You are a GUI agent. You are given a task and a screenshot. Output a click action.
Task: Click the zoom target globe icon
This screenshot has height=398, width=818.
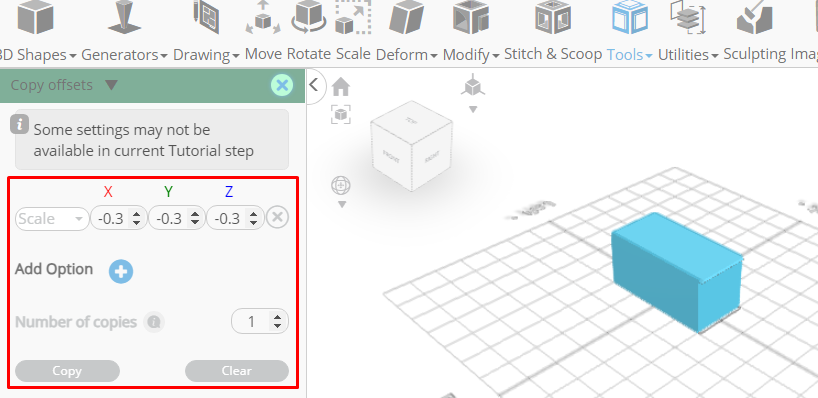pyautogui.click(x=341, y=185)
